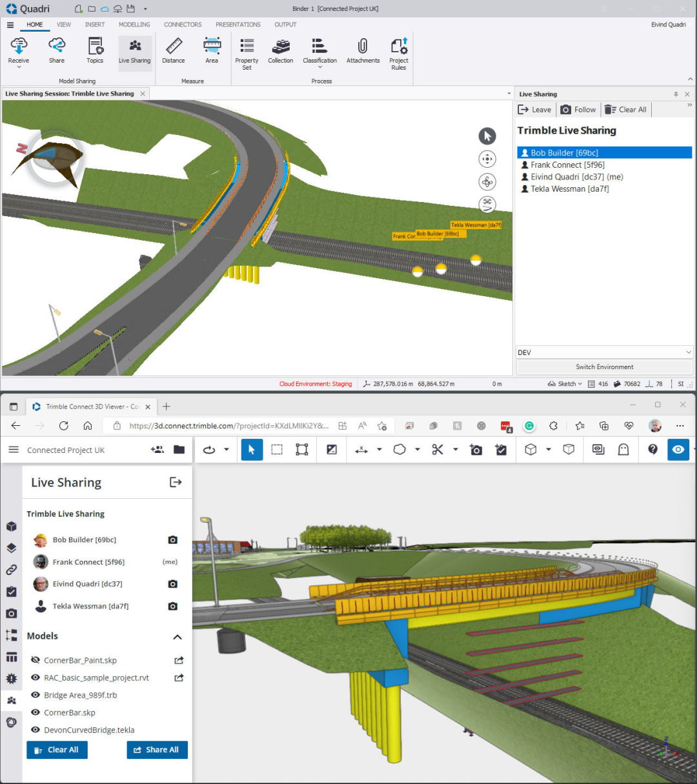
Task: Open Layers icon in Trimble Connect sidebar
Action: click(12, 548)
